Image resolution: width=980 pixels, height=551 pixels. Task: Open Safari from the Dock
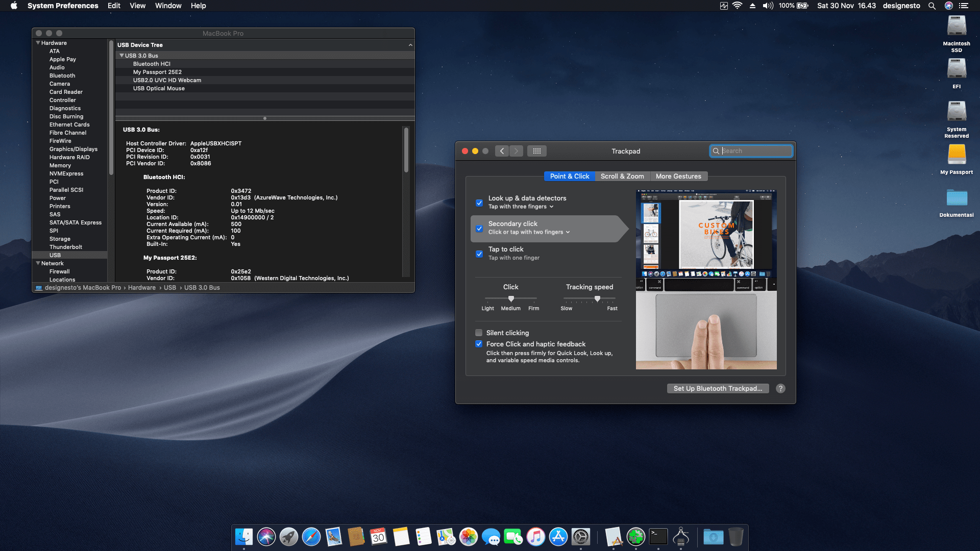coord(311,537)
